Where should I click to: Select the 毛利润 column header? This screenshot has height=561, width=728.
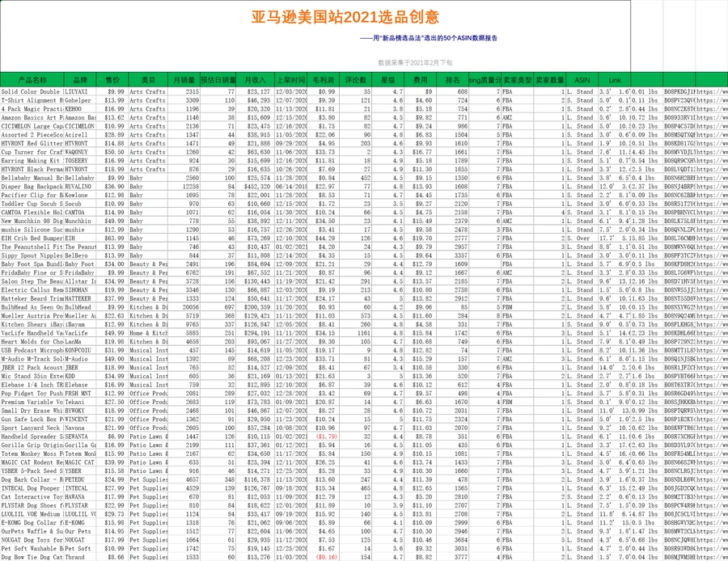[x=323, y=80]
